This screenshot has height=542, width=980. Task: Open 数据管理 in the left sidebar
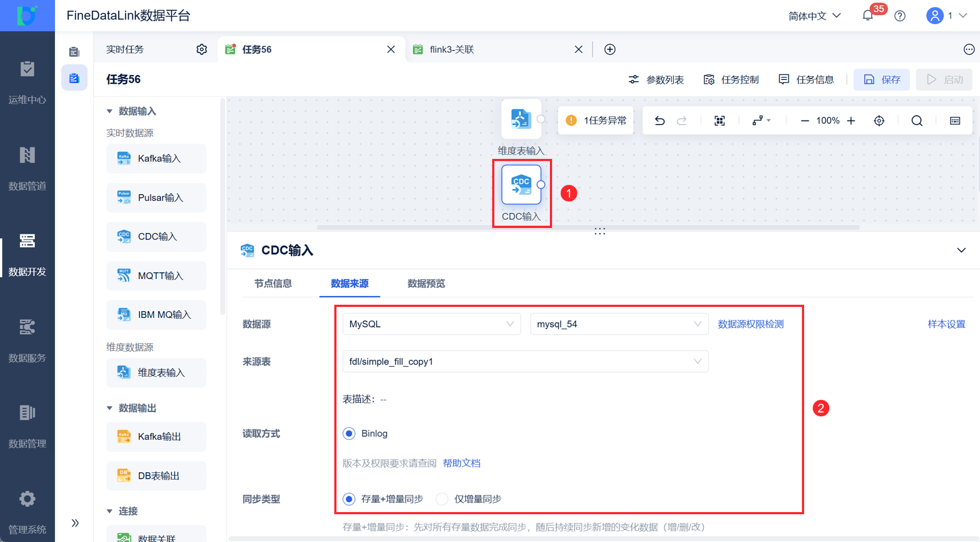pyautogui.click(x=27, y=427)
